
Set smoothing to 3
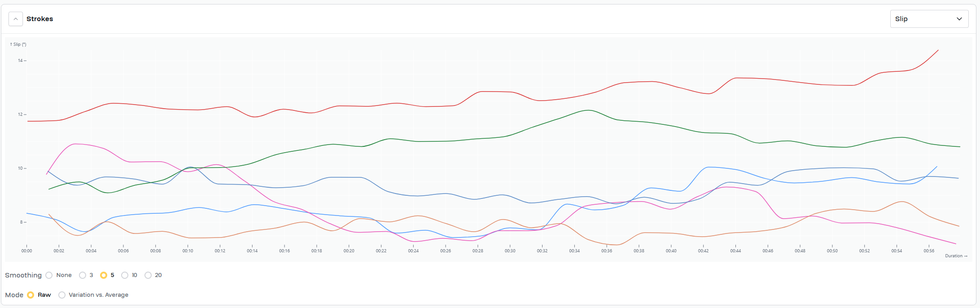coord(83,275)
